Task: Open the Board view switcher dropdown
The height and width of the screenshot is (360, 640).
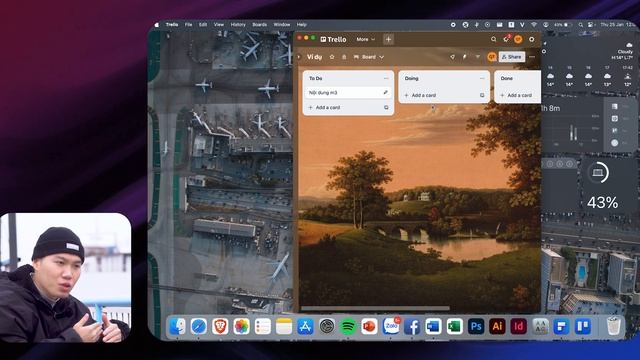Action: coord(369,57)
